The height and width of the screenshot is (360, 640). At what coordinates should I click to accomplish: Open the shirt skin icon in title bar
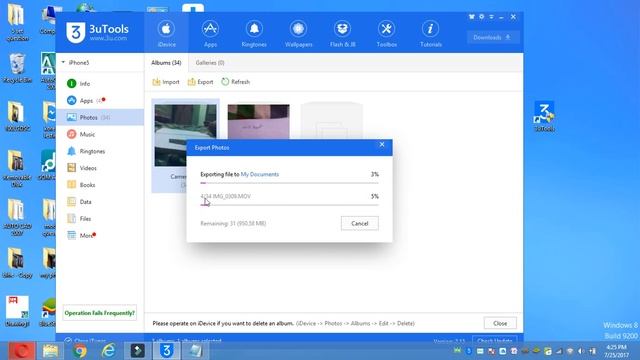(x=472, y=17)
